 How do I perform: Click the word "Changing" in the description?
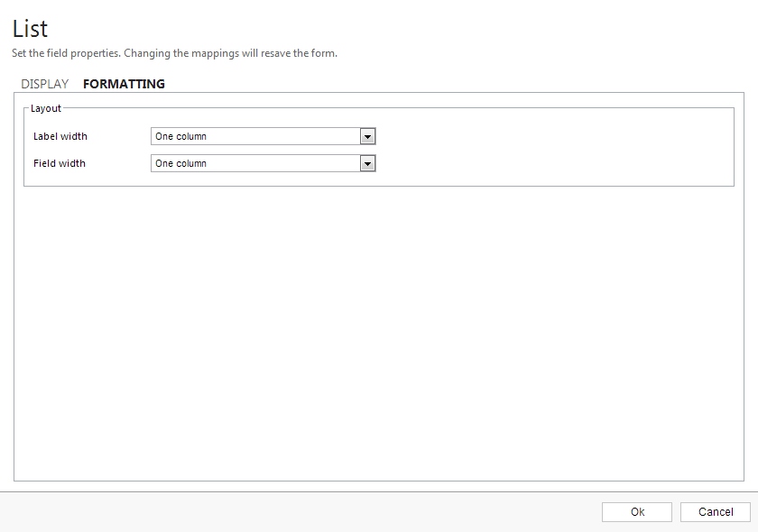[149, 53]
